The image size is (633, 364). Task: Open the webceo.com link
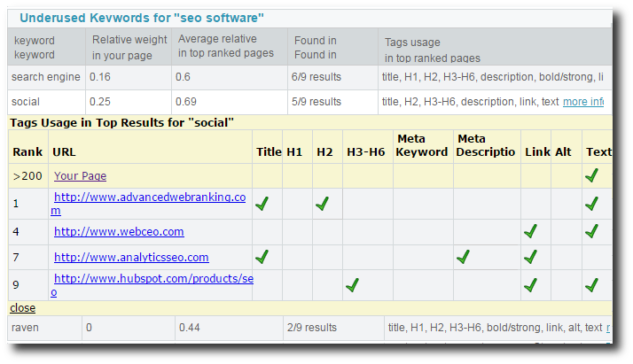[119, 232]
